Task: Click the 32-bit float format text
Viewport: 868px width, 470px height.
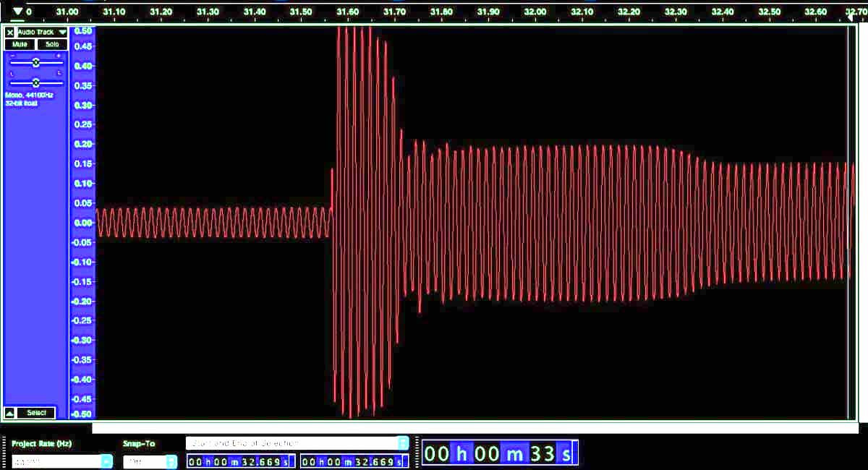Action: click(x=21, y=103)
